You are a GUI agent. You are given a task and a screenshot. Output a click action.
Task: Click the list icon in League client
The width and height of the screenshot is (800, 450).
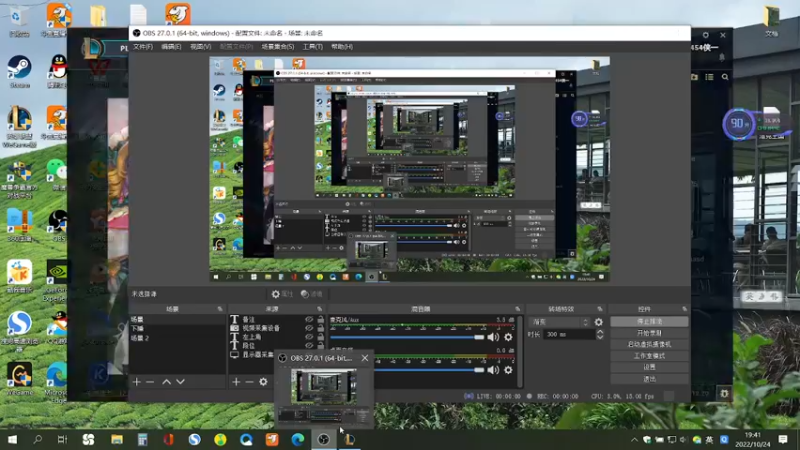point(709,77)
